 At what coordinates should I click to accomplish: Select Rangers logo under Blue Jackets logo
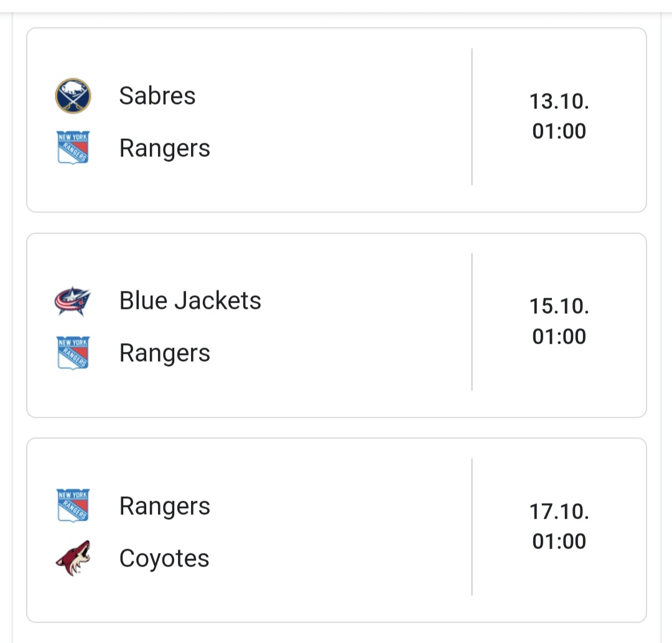point(73,352)
